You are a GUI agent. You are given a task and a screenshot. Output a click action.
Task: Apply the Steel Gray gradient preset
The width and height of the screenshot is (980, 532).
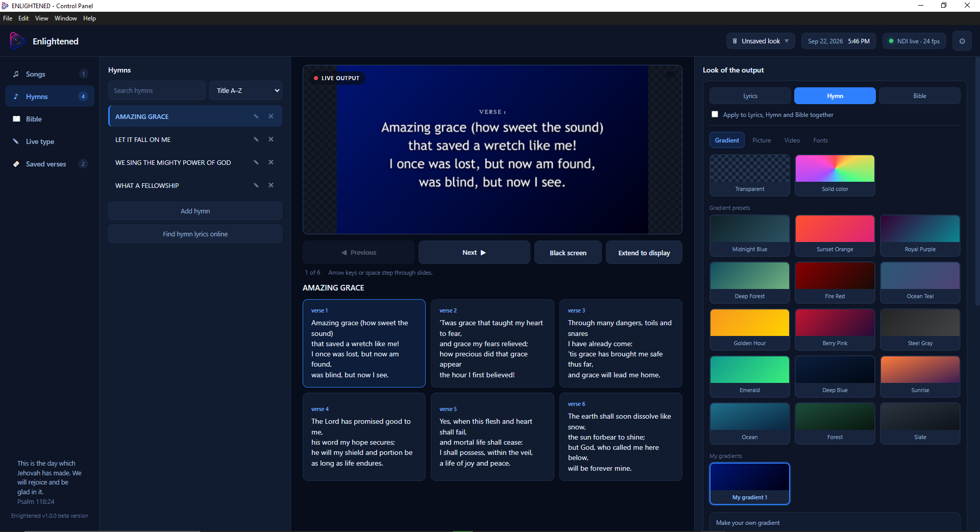[x=920, y=329]
